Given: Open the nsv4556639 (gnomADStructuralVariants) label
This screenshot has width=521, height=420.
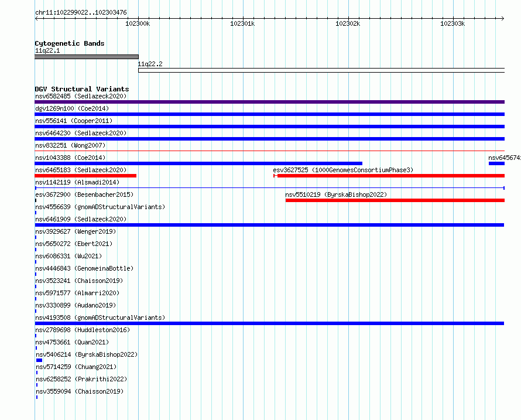Looking at the screenshot, I should pyautogui.click(x=100, y=207).
